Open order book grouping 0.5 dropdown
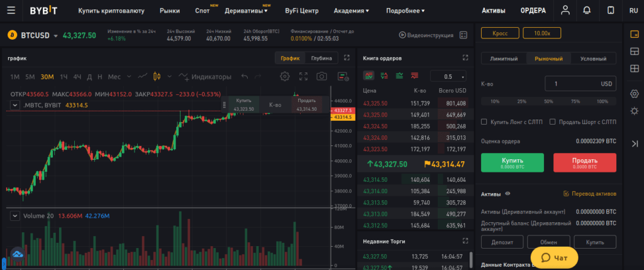Viewport: 644px width, 270px height. pos(452,76)
